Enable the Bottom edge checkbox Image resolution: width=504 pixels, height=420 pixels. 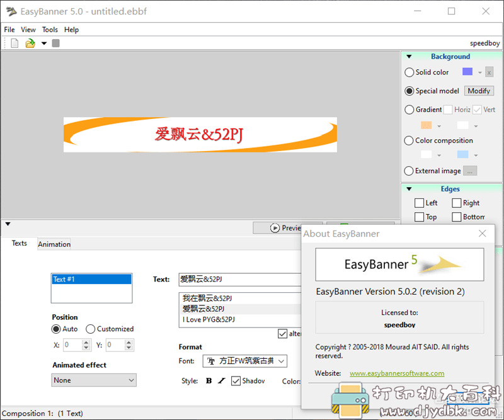pos(456,217)
